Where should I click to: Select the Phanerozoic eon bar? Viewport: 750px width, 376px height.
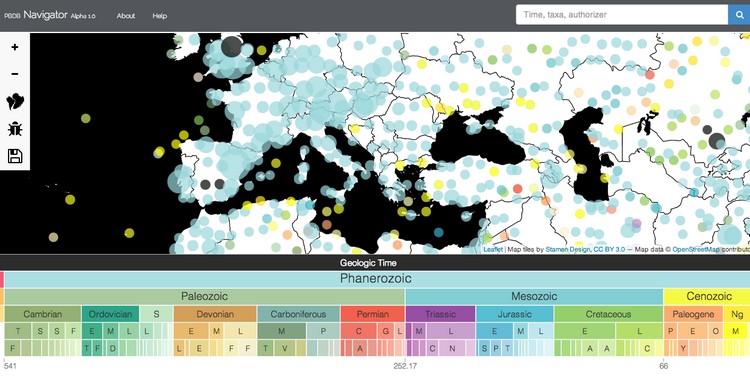(377, 279)
